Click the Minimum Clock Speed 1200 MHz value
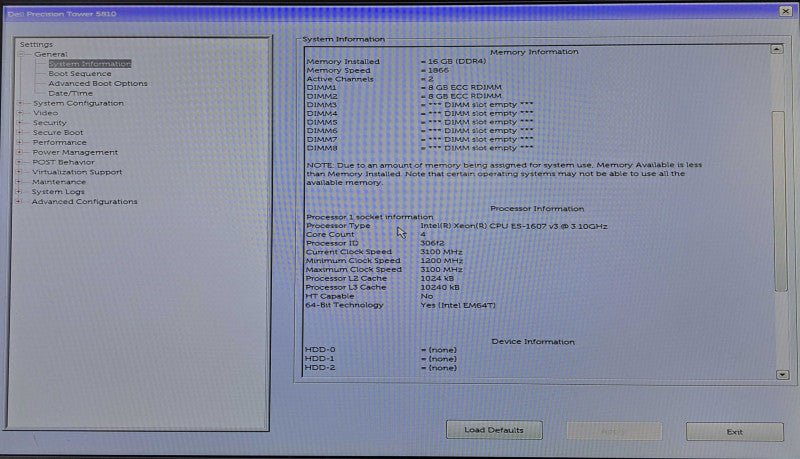This screenshot has width=800, height=459. coord(441,261)
